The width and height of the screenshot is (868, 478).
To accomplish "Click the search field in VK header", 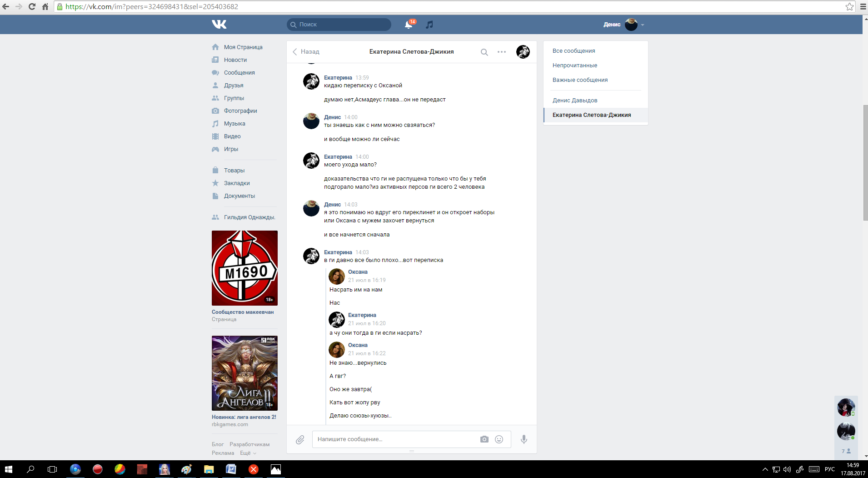I will (x=339, y=25).
